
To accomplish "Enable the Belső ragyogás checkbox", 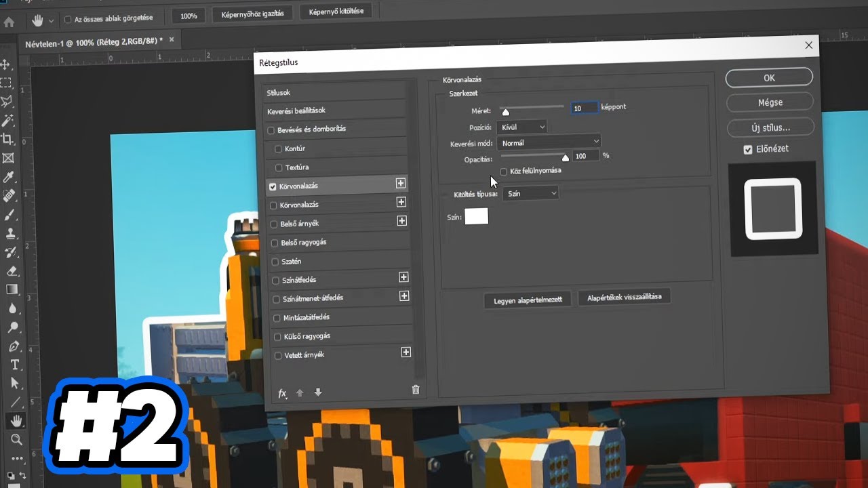I will [x=275, y=243].
